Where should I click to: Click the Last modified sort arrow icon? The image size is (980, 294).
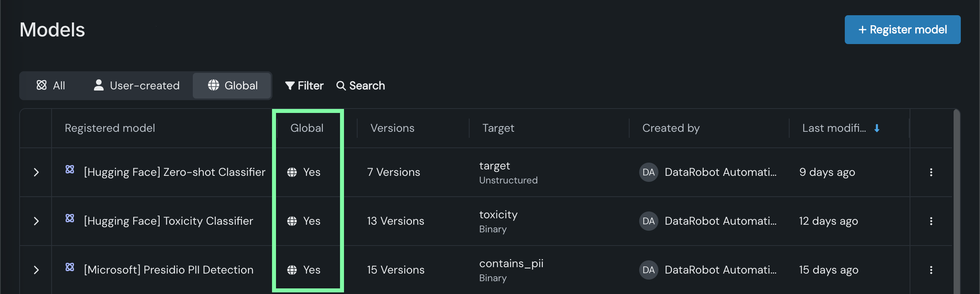(x=877, y=128)
